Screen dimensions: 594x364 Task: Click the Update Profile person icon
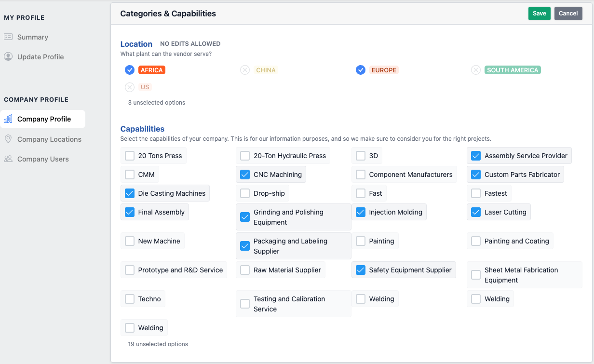coord(8,57)
